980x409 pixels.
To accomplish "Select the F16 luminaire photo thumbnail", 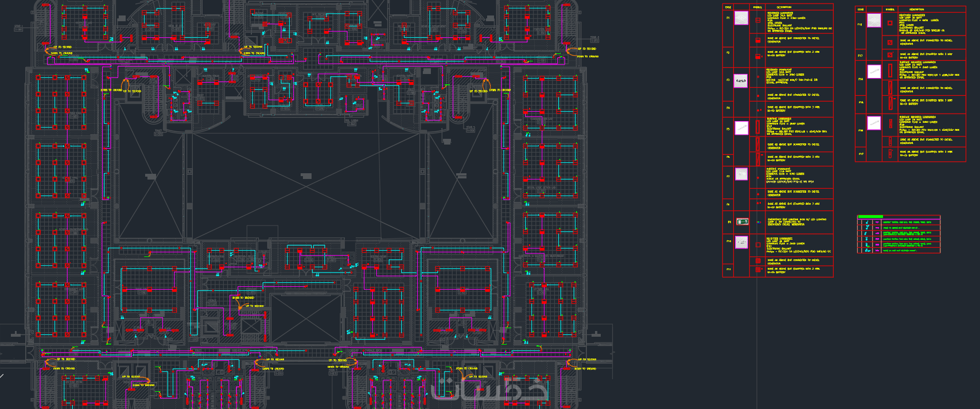I will coord(874,123).
